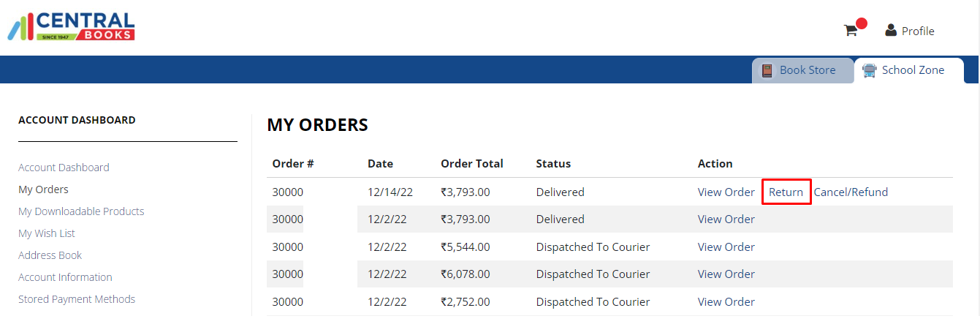
Task: Select My Orders in the sidebar
Action: pos(43,189)
